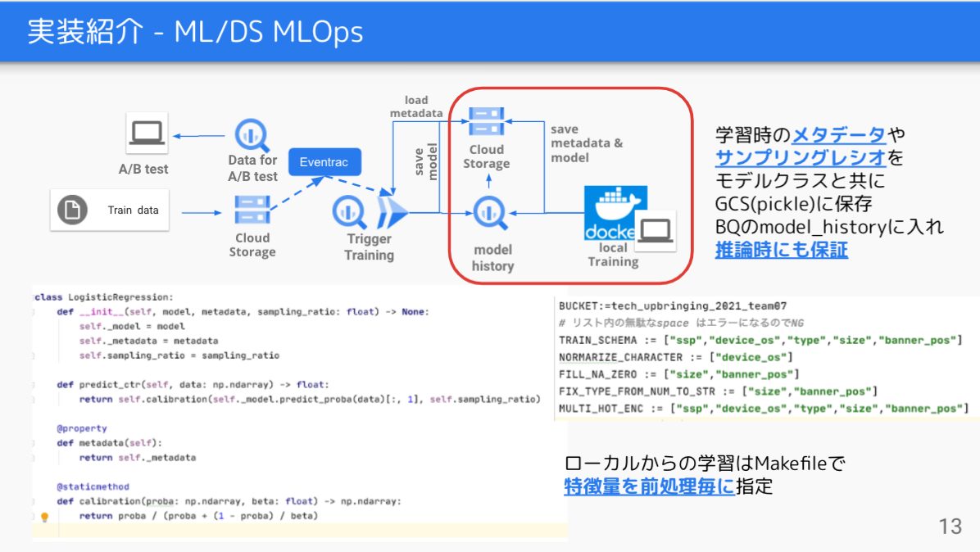This screenshot has height=552, width=980.
Task: Click the slide number 13
Action: 949,527
